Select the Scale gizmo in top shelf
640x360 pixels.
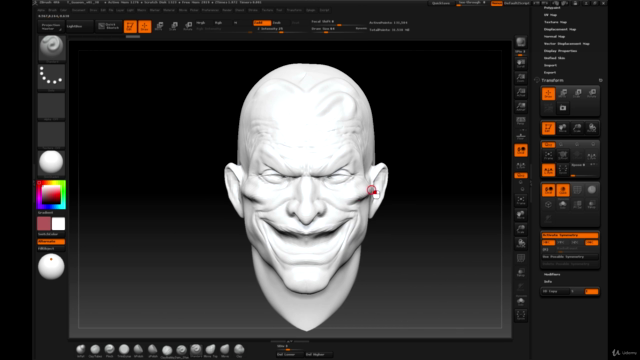(173, 27)
